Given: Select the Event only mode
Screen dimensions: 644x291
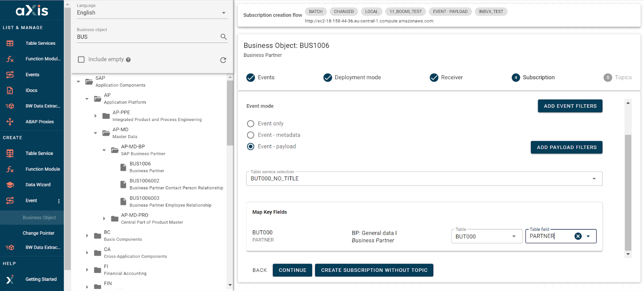Looking at the screenshot, I should [251, 123].
